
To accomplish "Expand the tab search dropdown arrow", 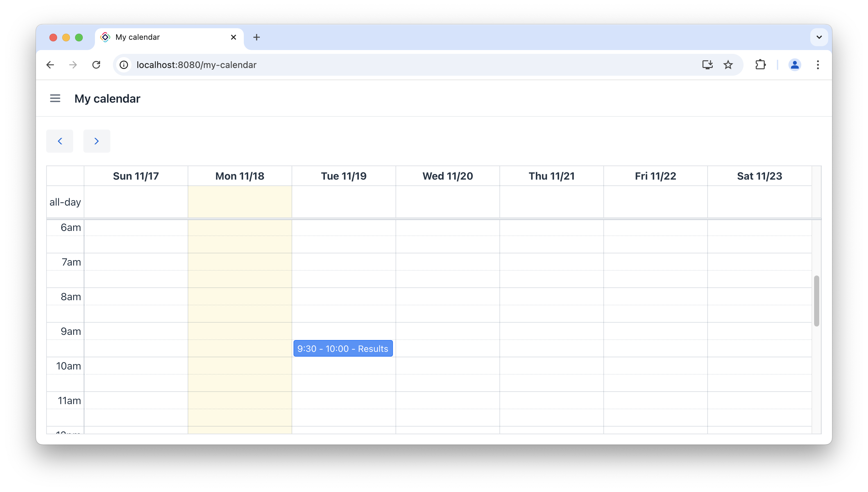I will pos(819,37).
